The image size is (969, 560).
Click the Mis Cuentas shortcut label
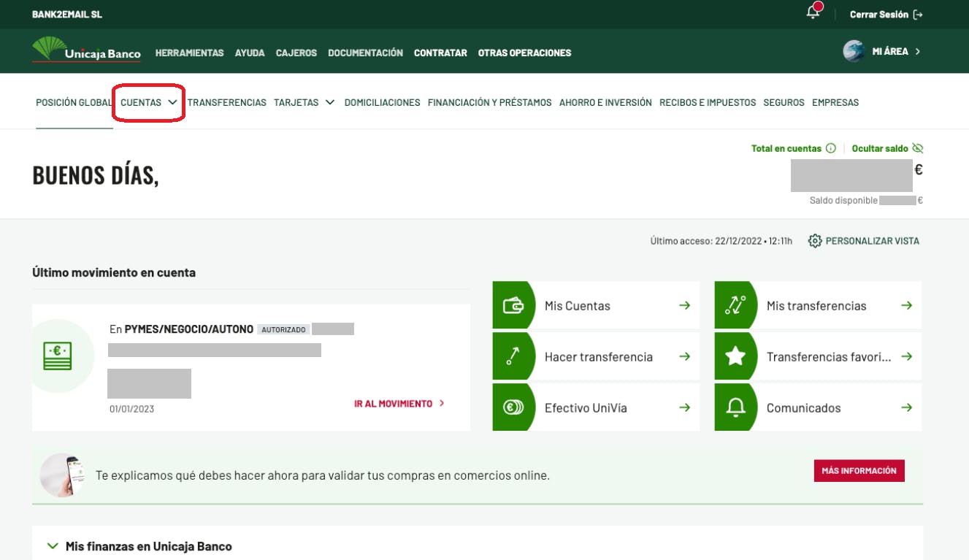pos(578,306)
